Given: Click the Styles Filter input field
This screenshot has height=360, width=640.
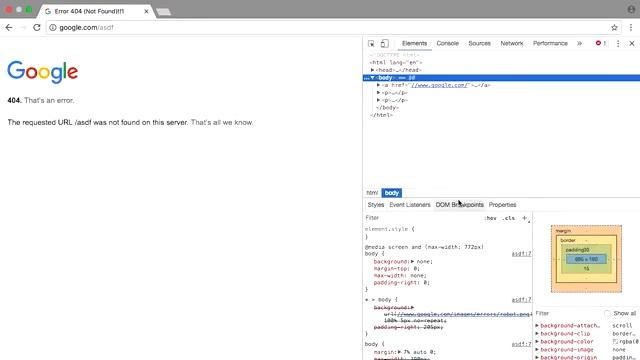Looking at the screenshot, I should click(422, 218).
